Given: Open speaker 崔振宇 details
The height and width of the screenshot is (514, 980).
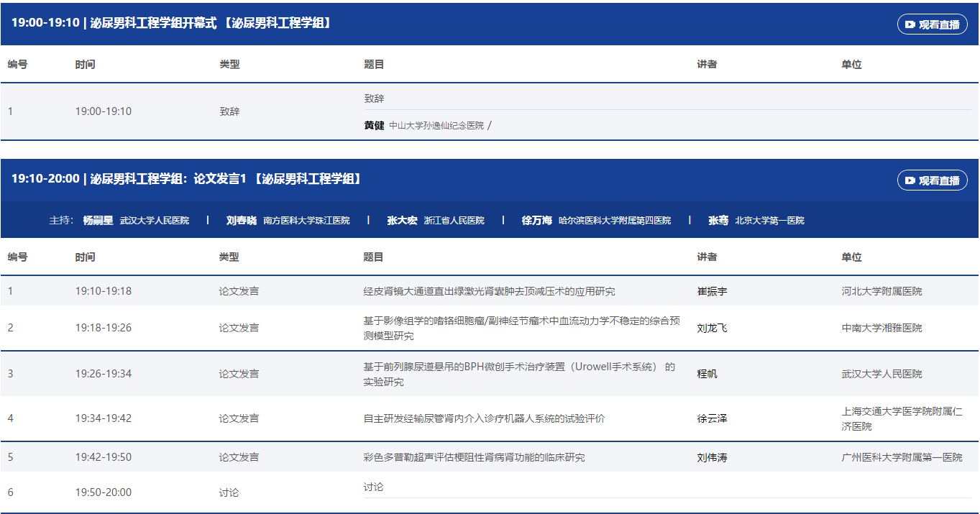Looking at the screenshot, I should [x=712, y=292].
